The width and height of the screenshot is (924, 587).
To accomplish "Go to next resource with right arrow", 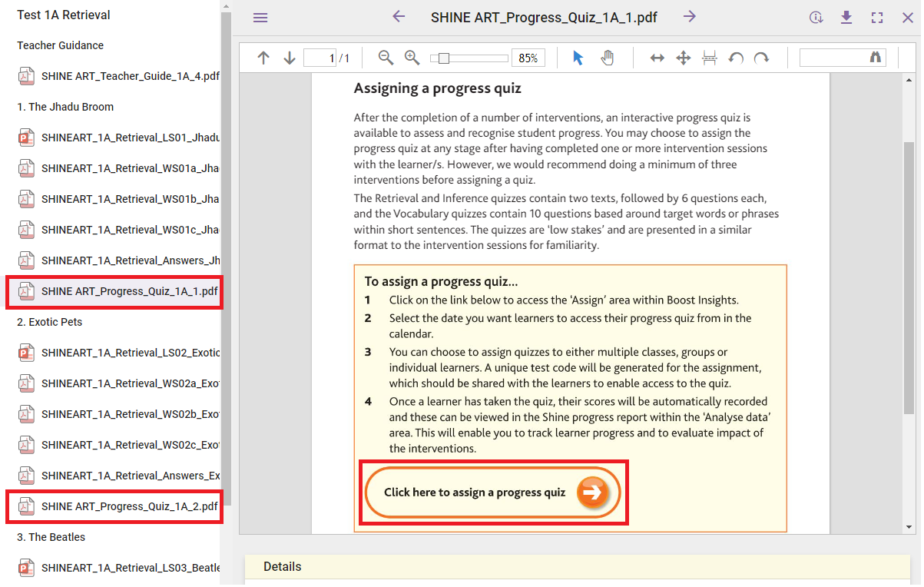I will tap(689, 17).
